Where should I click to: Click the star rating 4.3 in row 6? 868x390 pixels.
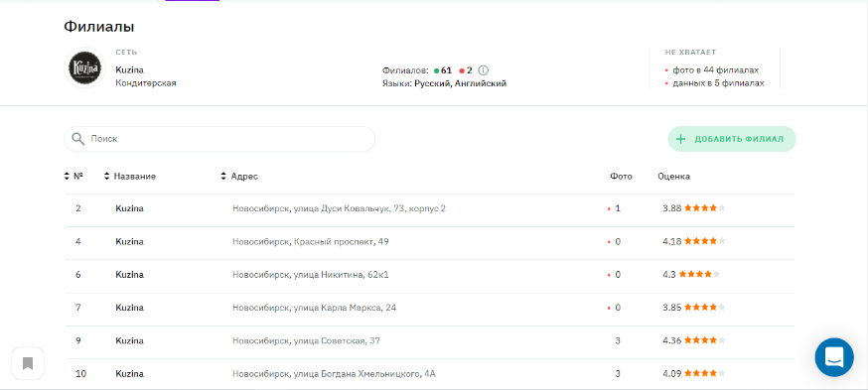point(691,274)
